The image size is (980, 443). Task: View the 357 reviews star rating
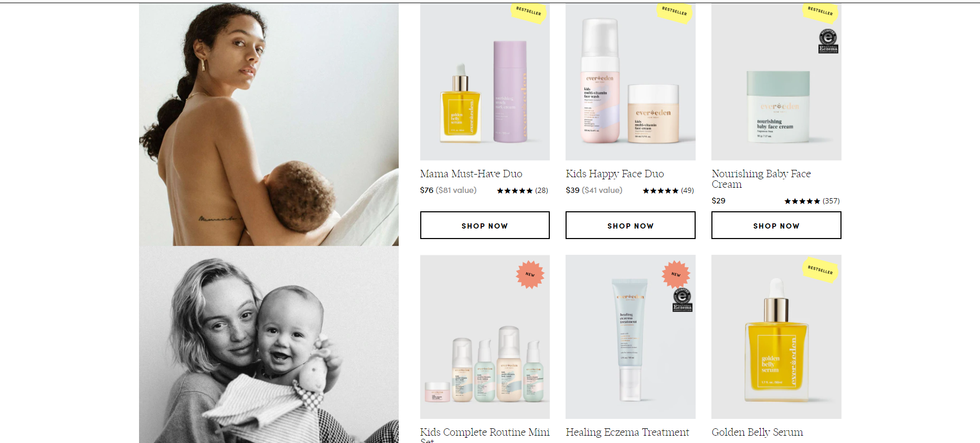click(812, 201)
